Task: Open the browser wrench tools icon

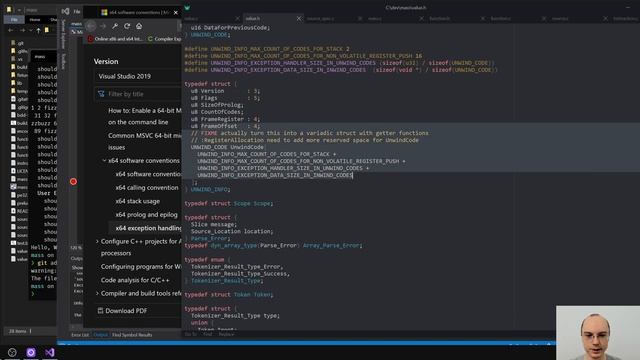Action: pyautogui.click(x=115, y=26)
